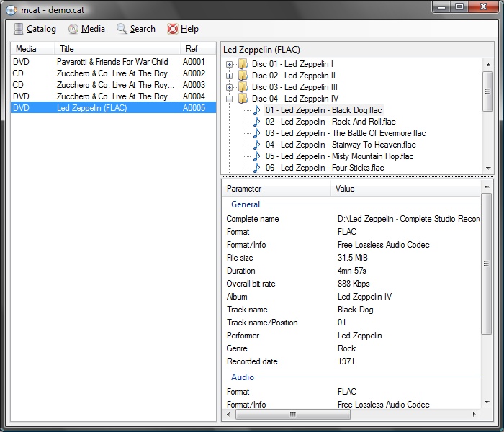
Task: Select Disc 01 - Led Zeppelin I folder
Action: click(292, 64)
